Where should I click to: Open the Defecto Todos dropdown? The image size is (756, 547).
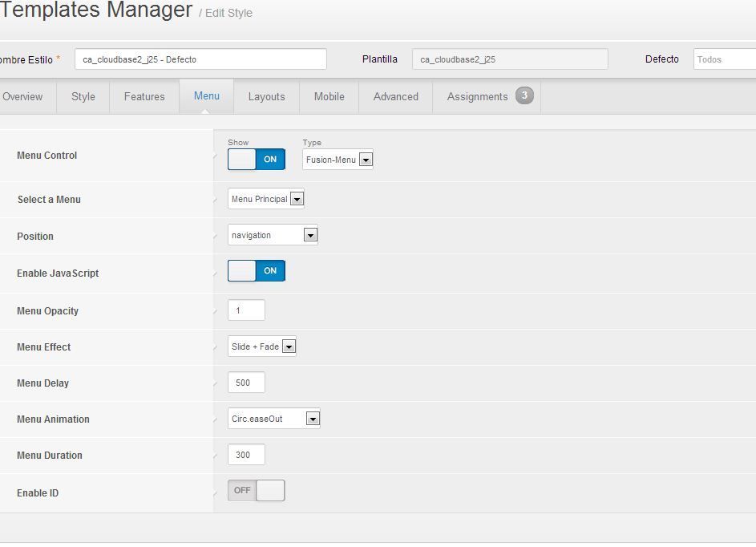724,59
